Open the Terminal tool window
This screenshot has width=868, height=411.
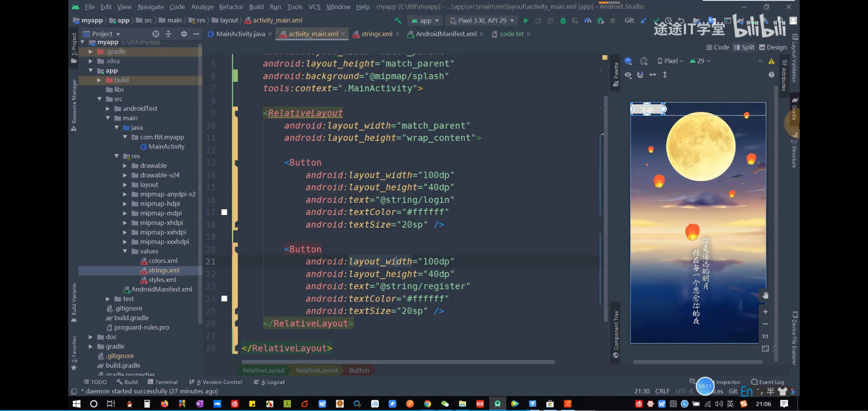point(163,382)
